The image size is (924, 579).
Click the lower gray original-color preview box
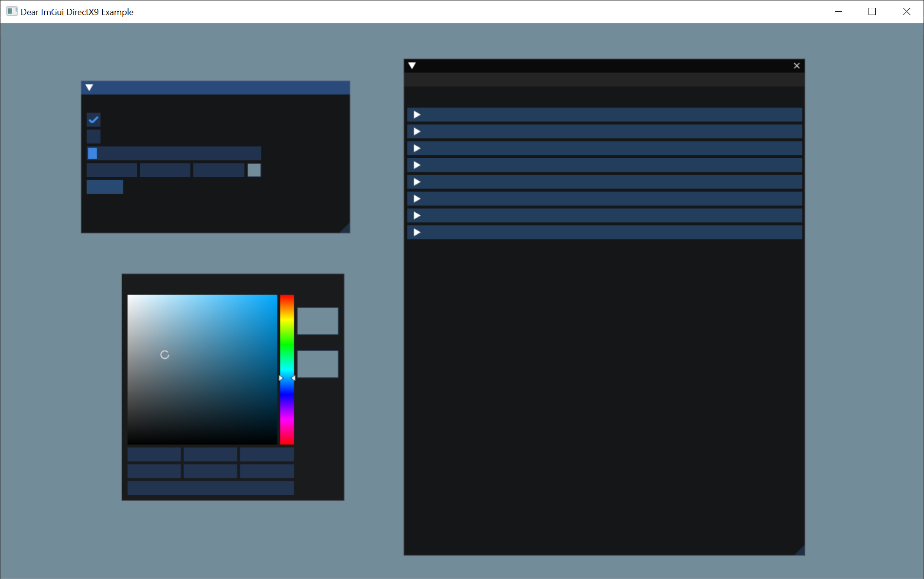pyautogui.click(x=317, y=364)
